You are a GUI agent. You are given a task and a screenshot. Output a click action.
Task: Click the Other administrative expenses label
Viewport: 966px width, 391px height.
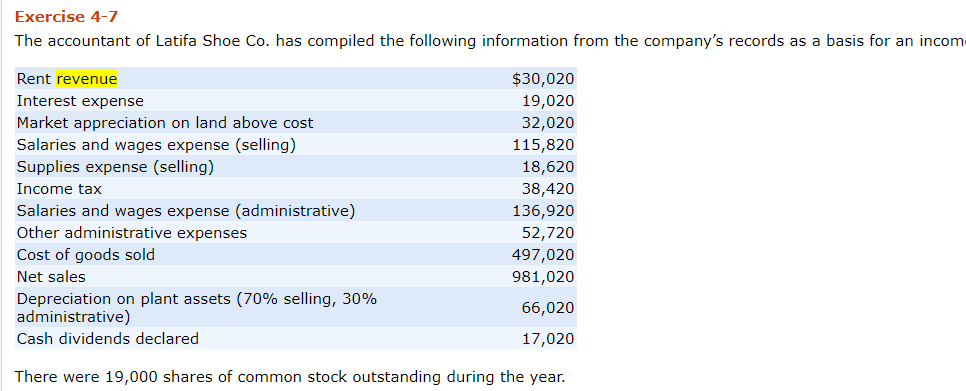[x=132, y=233]
